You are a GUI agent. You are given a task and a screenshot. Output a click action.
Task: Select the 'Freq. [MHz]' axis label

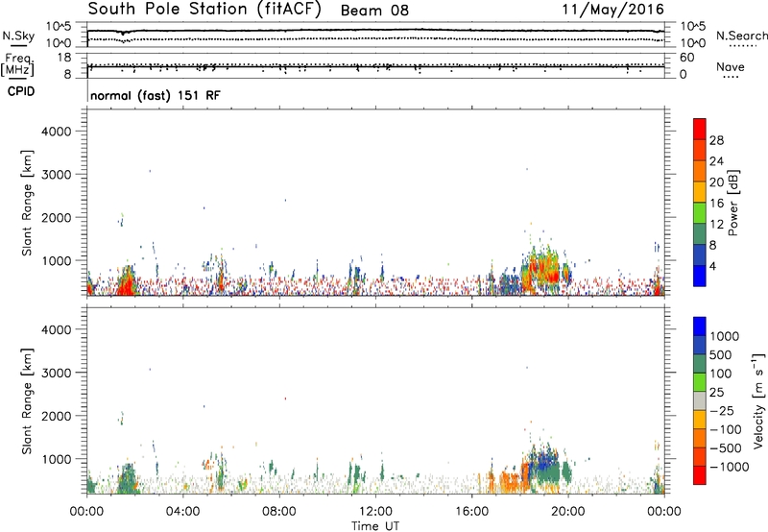point(17,64)
